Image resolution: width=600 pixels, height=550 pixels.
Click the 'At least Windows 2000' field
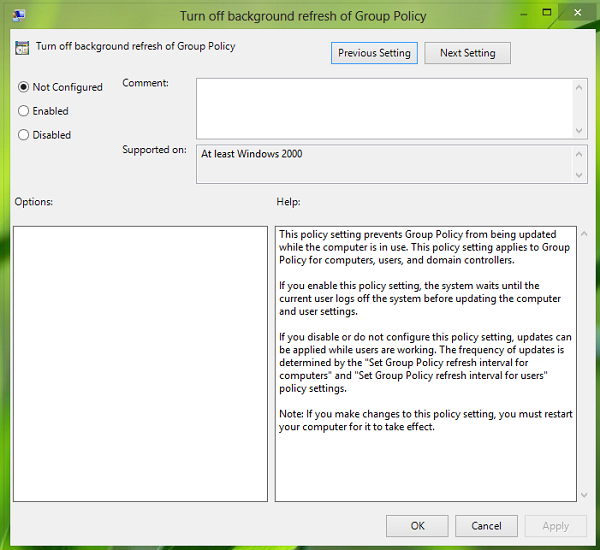tap(383, 164)
